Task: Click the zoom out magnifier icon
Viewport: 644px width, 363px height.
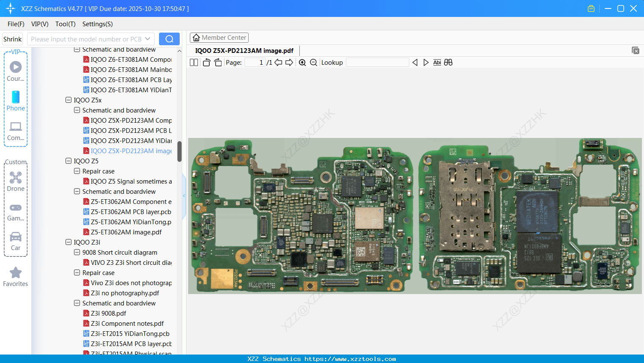Action: (313, 63)
